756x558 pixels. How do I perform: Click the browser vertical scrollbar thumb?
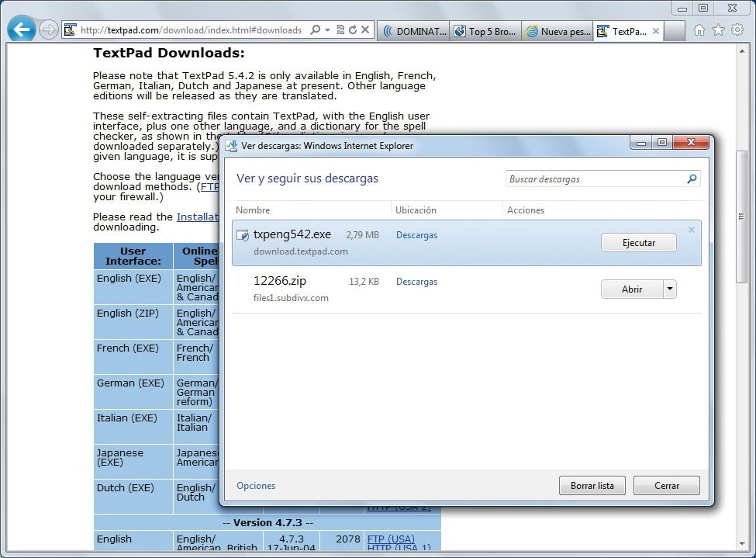click(741, 217)
